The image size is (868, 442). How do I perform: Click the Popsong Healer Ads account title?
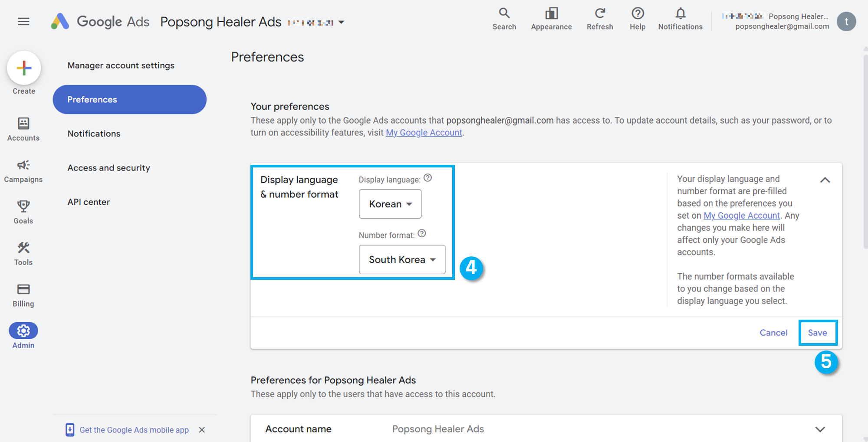coord(220,22)
